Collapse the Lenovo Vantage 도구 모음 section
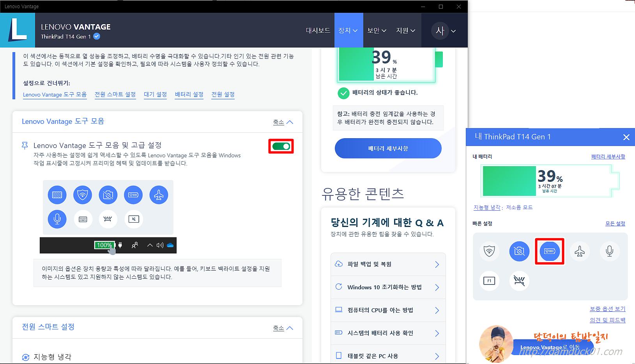This screenshot has width=635, height=364. point(283,122)
